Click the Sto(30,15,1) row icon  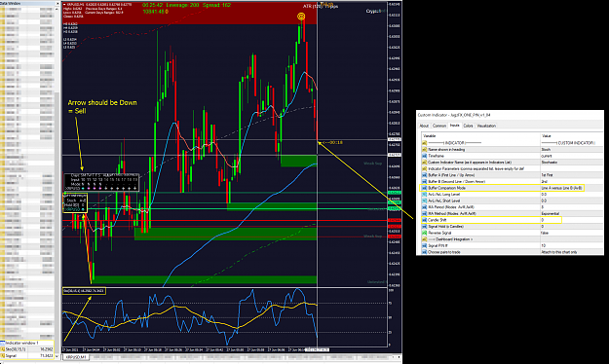3,349
